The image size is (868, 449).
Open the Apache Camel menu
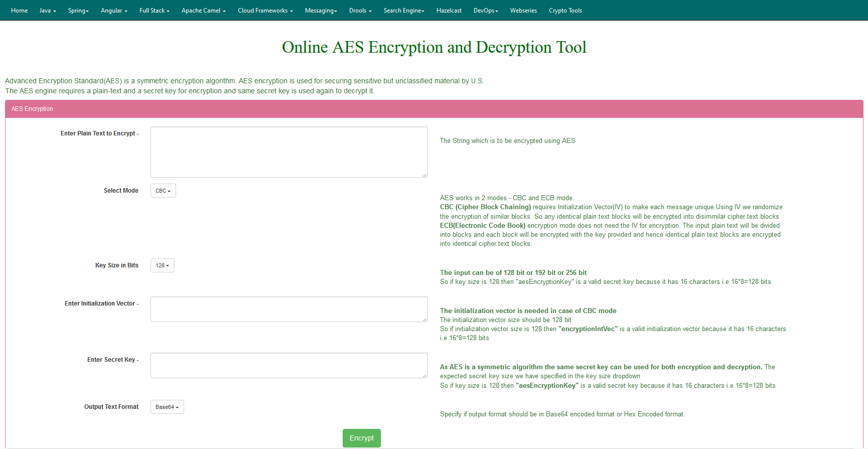204,11
